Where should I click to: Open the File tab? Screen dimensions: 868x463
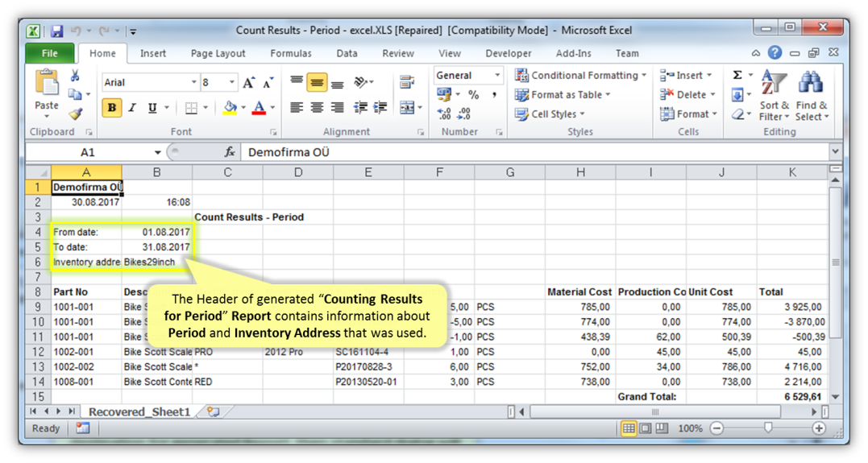(x=50, y=53)
